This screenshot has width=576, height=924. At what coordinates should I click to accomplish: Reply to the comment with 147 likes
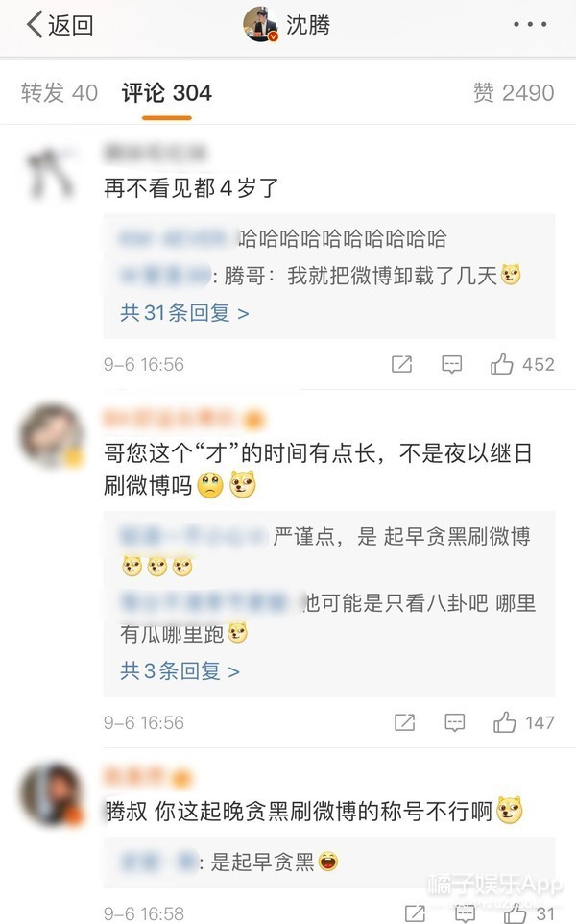pyautogui.click(x=455, y=722)
